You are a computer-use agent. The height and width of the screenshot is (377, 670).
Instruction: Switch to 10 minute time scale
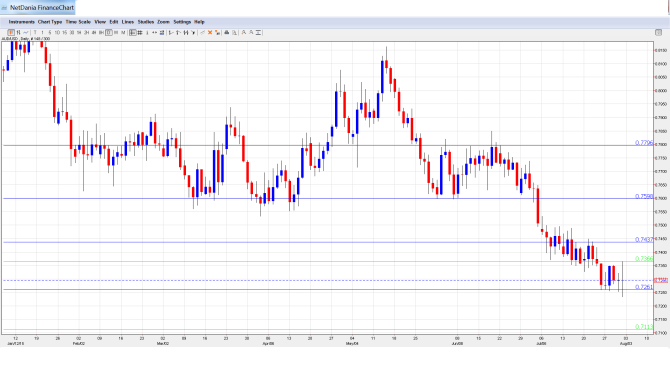click(57, 32)
